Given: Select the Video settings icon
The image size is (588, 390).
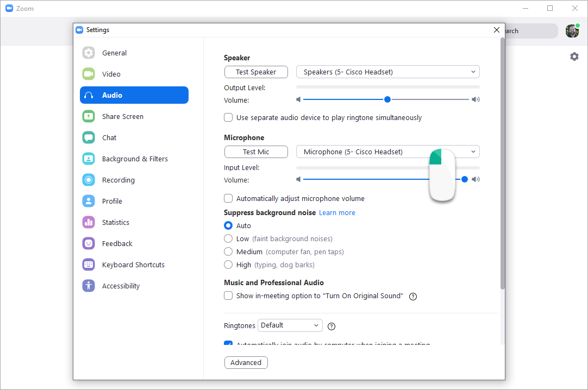Looking at the screenshot, I should point(89,74).
